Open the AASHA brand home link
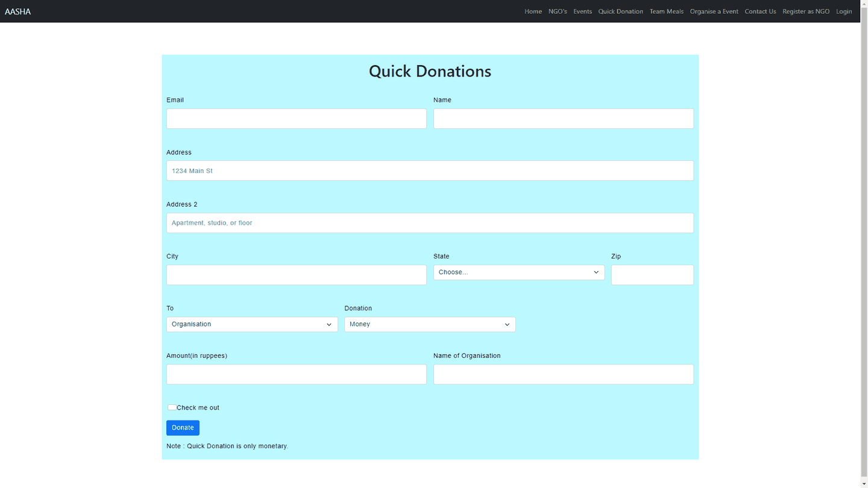The height and width of the screenshot is (488, 868). (17, 11)
